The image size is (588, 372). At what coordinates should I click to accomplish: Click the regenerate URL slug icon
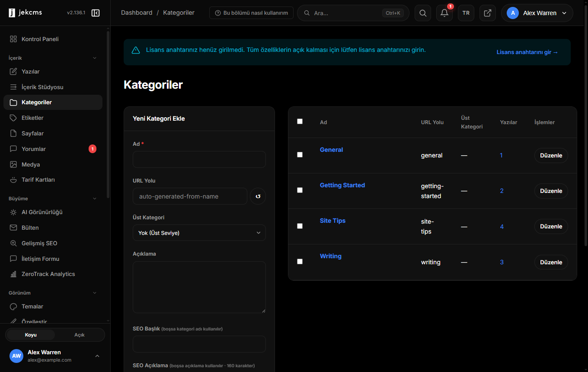click(x=258, y=196)
